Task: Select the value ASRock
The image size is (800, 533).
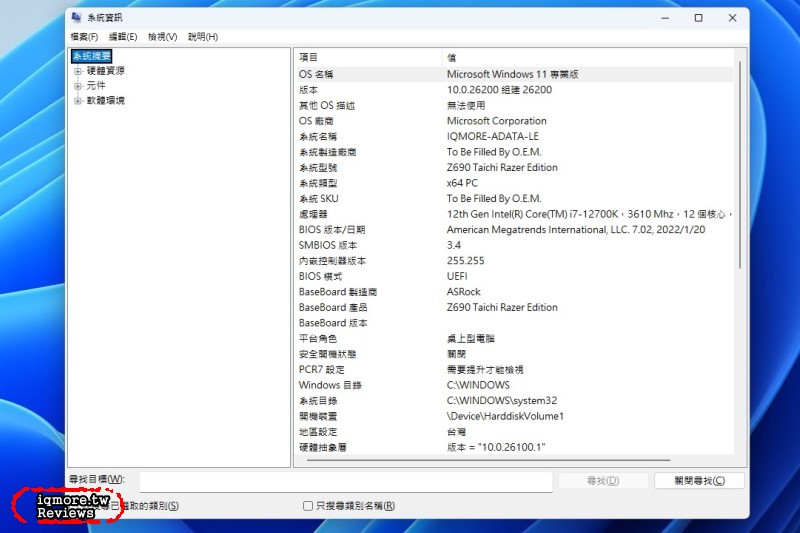Action: (x=464, y=292)
